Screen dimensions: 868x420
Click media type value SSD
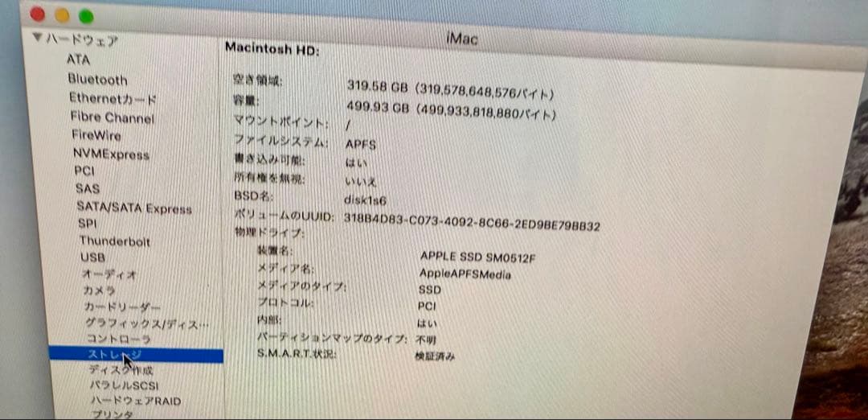tap(429, 289)
